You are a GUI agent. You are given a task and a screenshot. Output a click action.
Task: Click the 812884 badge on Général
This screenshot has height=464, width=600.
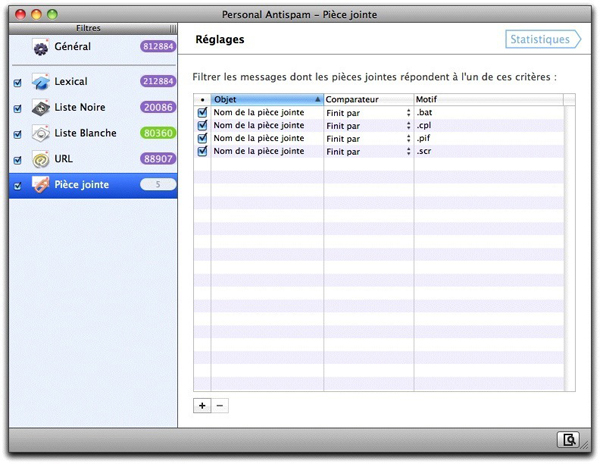point(158,47)
